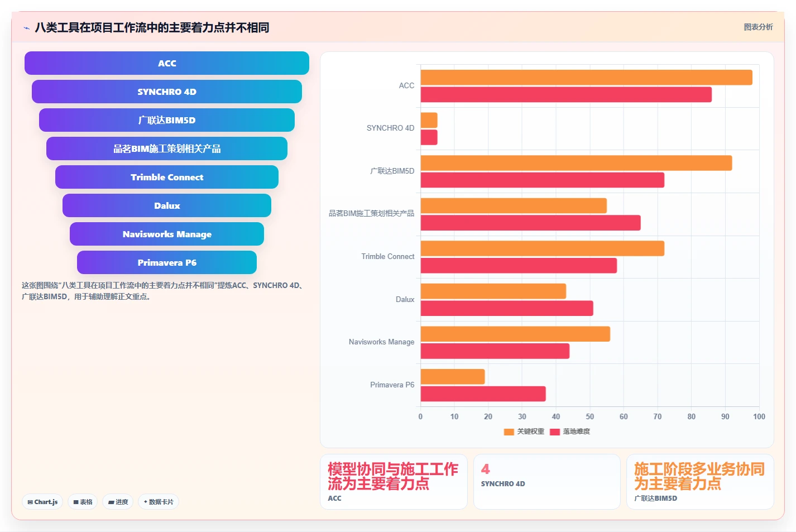The width and height of the screenshot is (796, 532).
Task: Click the SYNCHRO 4D axis label in chart
Action: (x=390, y=128)
